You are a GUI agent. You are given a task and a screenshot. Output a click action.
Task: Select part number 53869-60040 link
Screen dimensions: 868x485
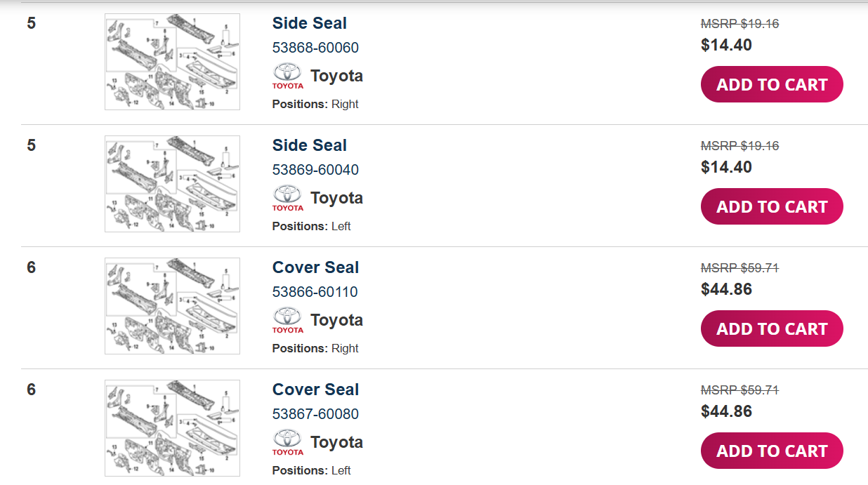pyautogui.click(x=315, y=170)
